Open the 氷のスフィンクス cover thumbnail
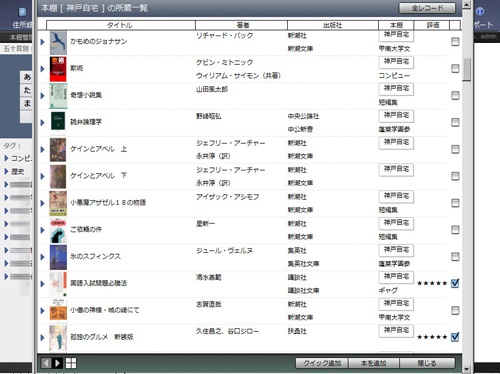This screenshot has height=374, width=500. [58, 257]
